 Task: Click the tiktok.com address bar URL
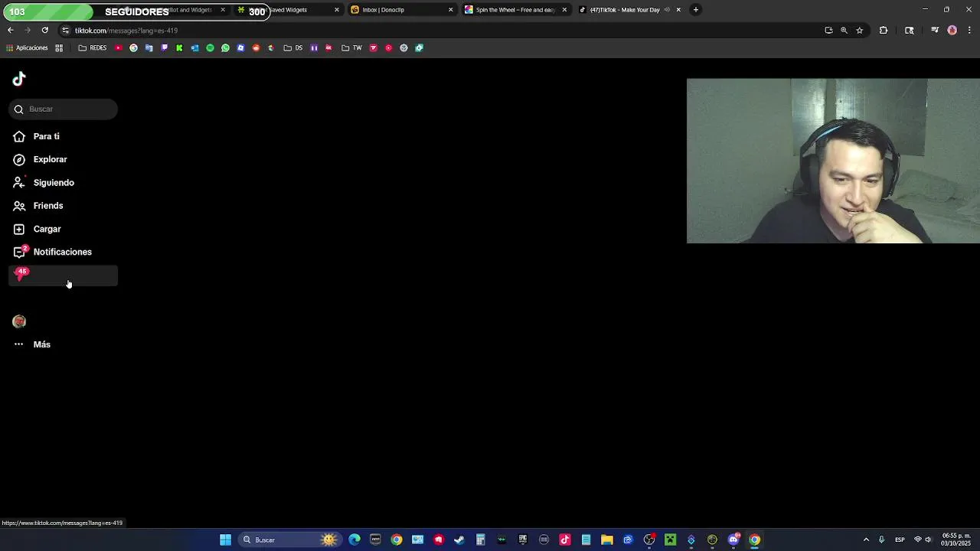tap(126, 31)
